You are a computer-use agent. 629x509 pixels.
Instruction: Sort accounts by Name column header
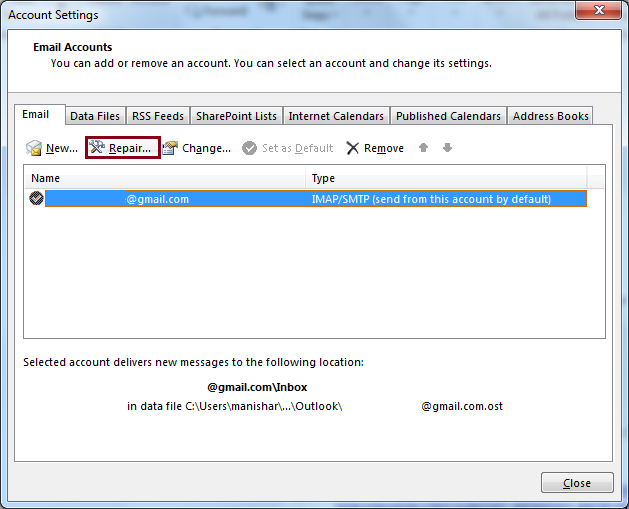click(165, 178)
